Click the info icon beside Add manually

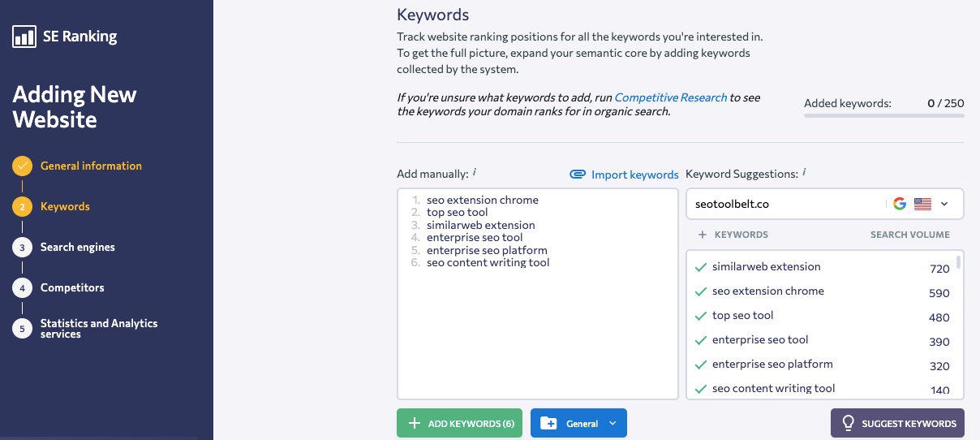coord(475,173)
